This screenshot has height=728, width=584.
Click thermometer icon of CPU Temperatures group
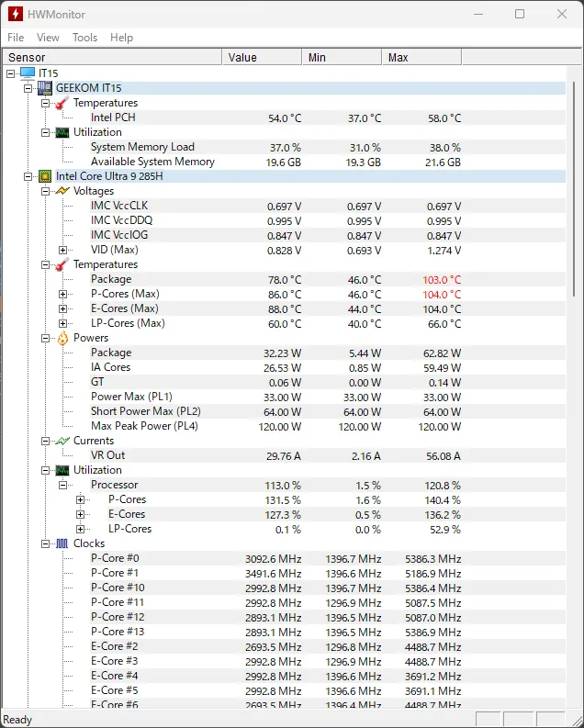(x=62, y=264)
